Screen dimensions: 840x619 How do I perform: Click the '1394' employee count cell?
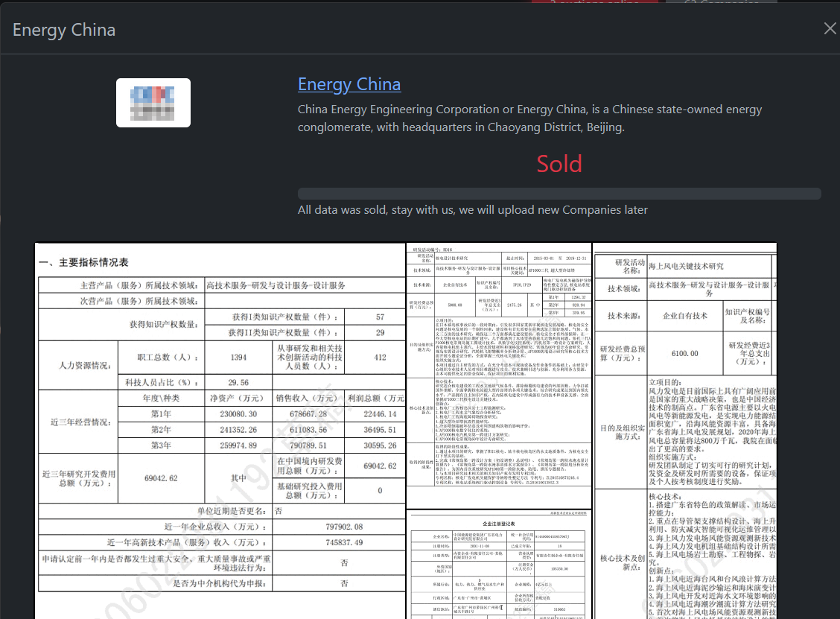click(238, 358)
